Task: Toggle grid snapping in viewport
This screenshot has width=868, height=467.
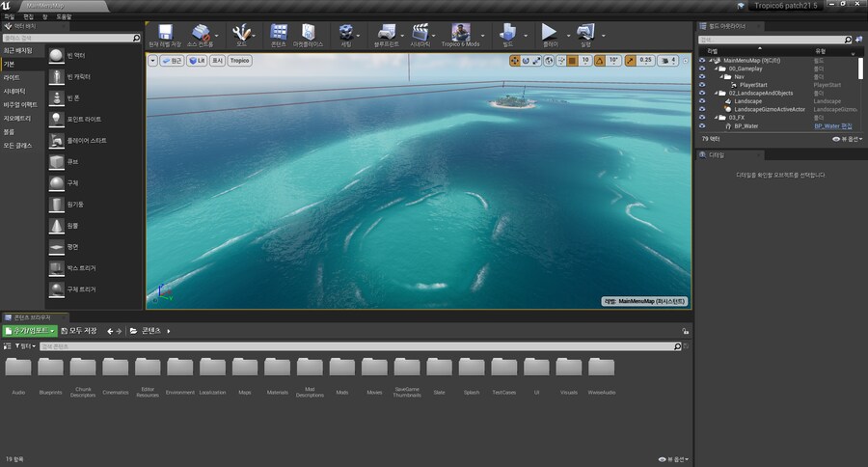Action: point(573,61)
